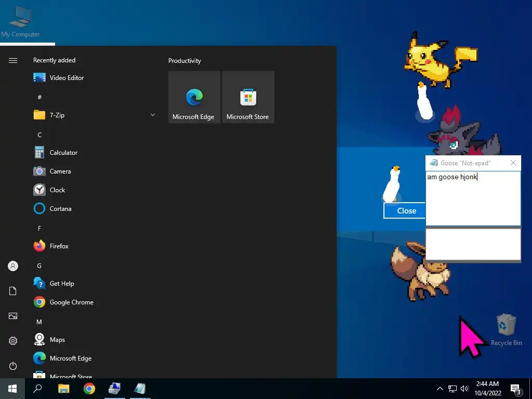Open the notification center icon
Image resolution: width=532 pixels, height=399 pixels.
(x=515, y=389)
